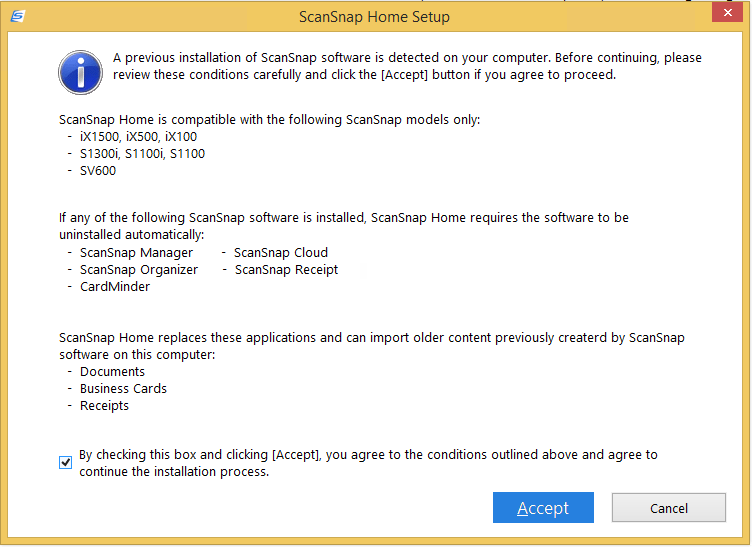Screen dimensions: 752x547
Task: Click the 'By checking this box' label text
Action: pos(368,463)
